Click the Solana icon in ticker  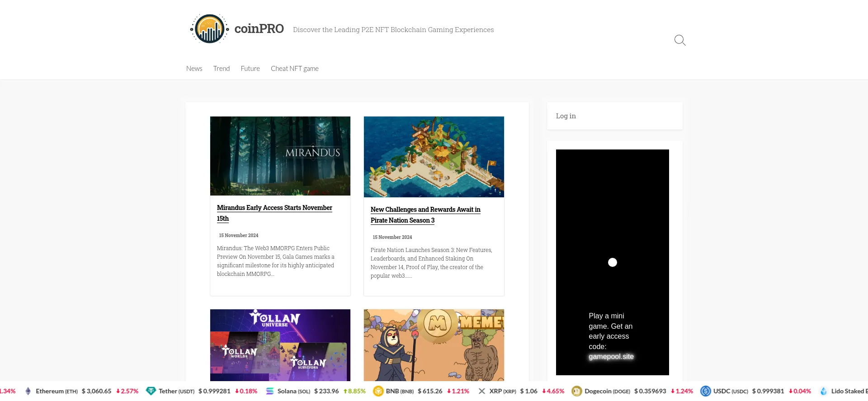[270, 391]
